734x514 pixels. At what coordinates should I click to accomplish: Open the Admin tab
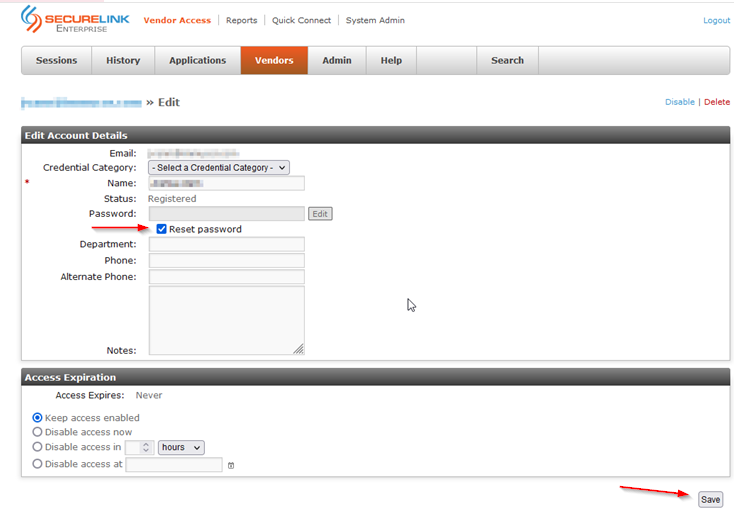pos(337,60)
